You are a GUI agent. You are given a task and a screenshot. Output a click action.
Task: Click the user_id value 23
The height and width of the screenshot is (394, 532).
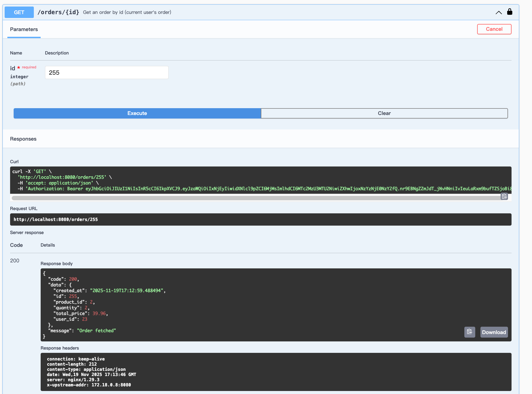tap(85, 319)
